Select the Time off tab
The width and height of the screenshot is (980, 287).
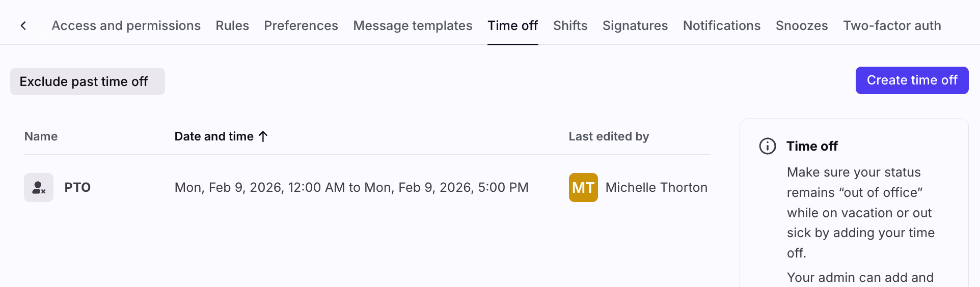tap(512, 26)
